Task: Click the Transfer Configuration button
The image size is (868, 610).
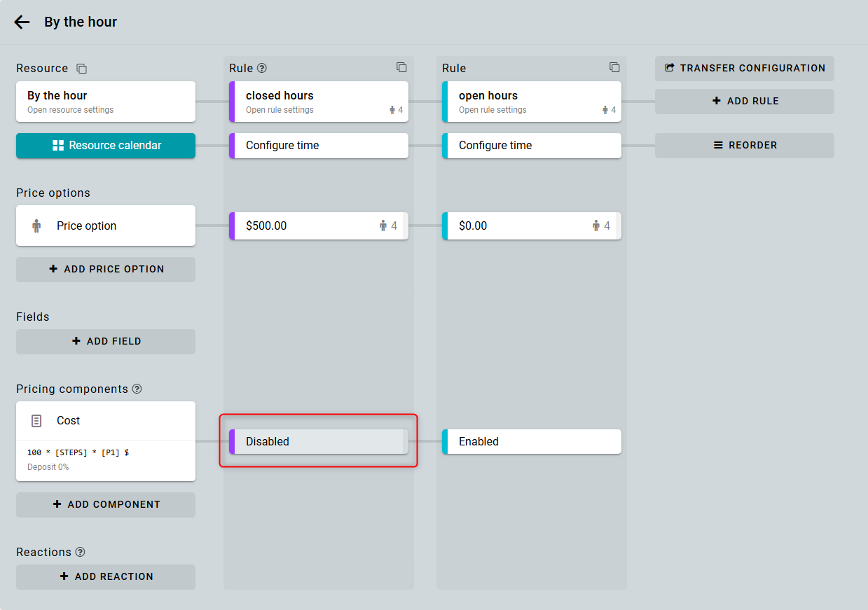Action: (744, 68)
